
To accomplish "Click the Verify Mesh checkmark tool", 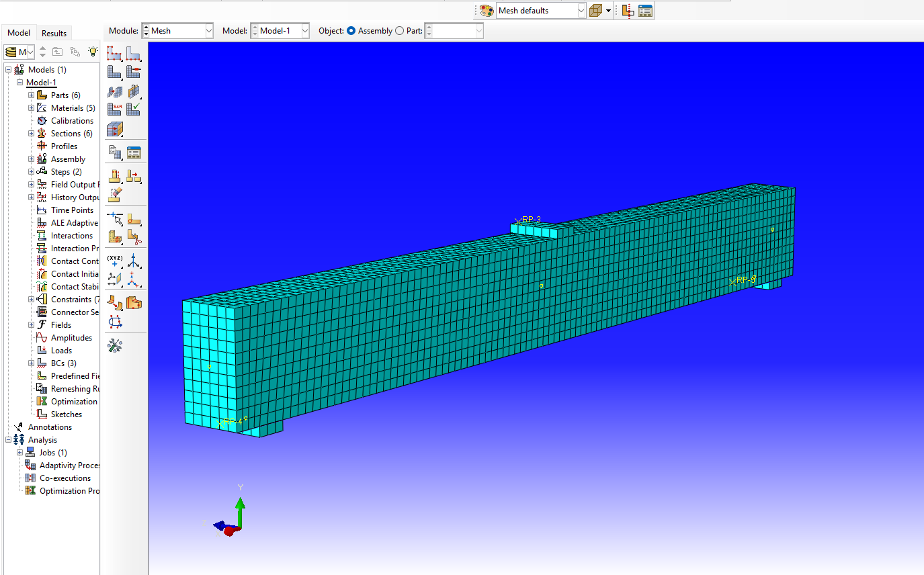I will [134, 109].
